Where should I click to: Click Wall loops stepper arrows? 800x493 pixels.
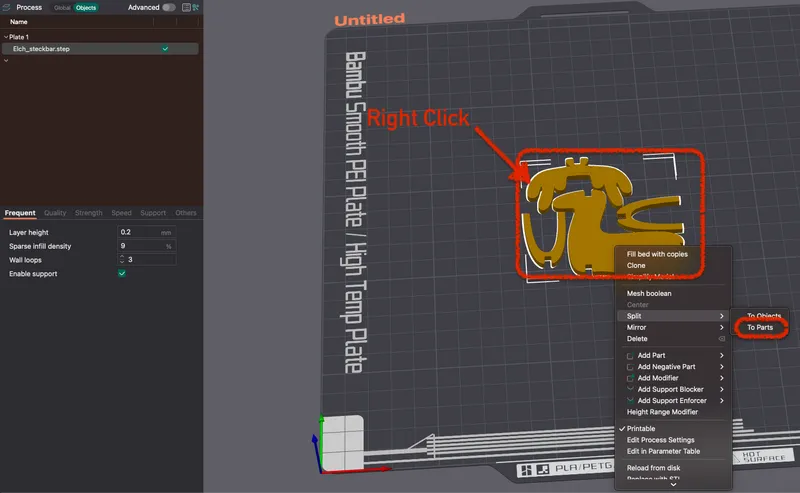[122, 259]
